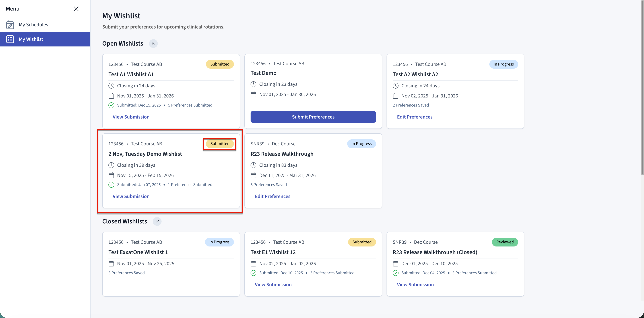Click green checkmark on Test A1 Wishlist card
Viewport: 644px width, 318px height.
click(111, 105)
